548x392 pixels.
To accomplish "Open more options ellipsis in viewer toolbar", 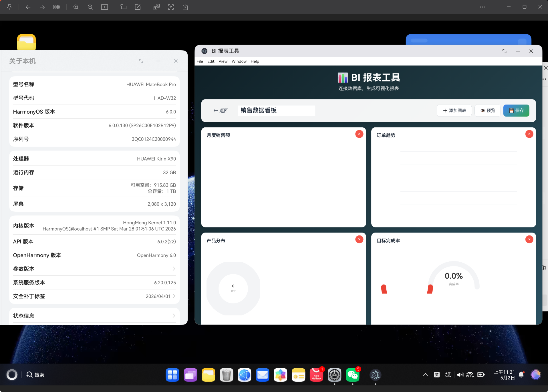I will point(483,7).
